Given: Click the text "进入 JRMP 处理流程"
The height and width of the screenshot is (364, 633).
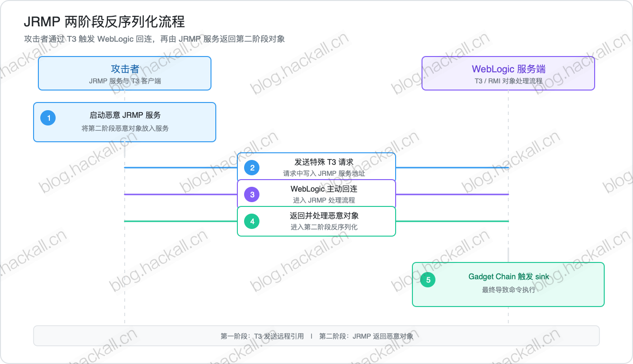Looking at the screenshot, I should click(x=324, y=200).
